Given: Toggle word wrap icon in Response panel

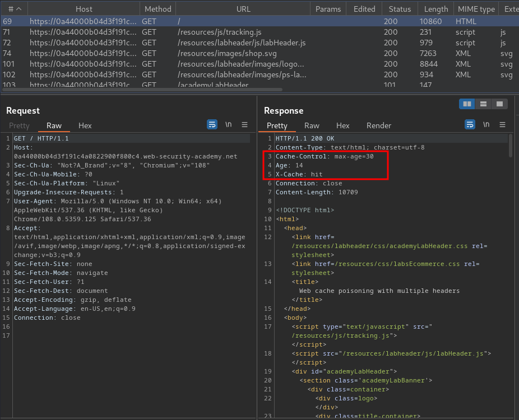Looking at the screenshot, I should pyautogui.click(x=470, y=125).
